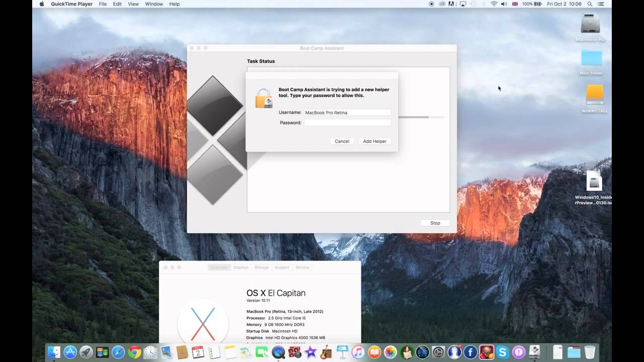Open Launchpad rocket icon in Dock
Viewport: 644px width, 362px height.
86,352
